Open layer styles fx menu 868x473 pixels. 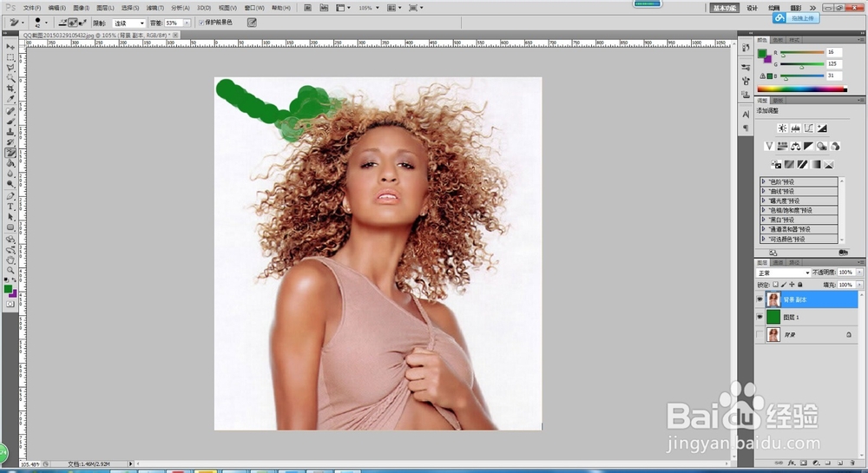[x=792, y=463]
